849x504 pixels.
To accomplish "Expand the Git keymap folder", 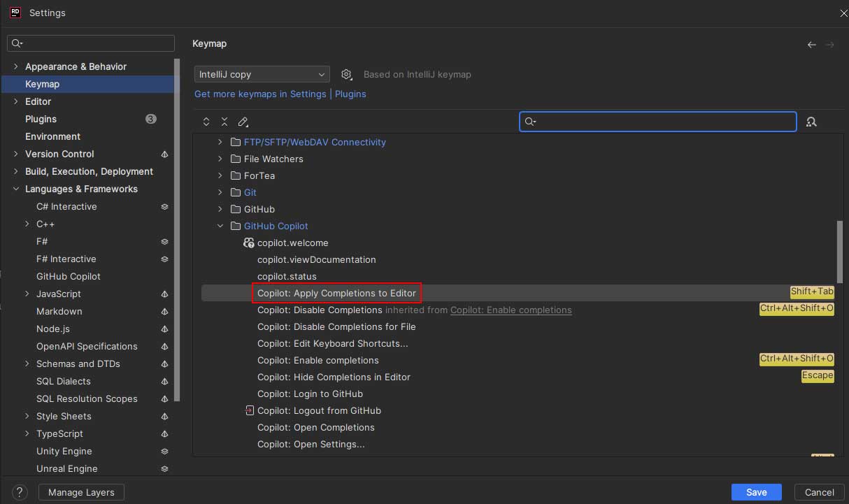I will click(x=220, y=192).
